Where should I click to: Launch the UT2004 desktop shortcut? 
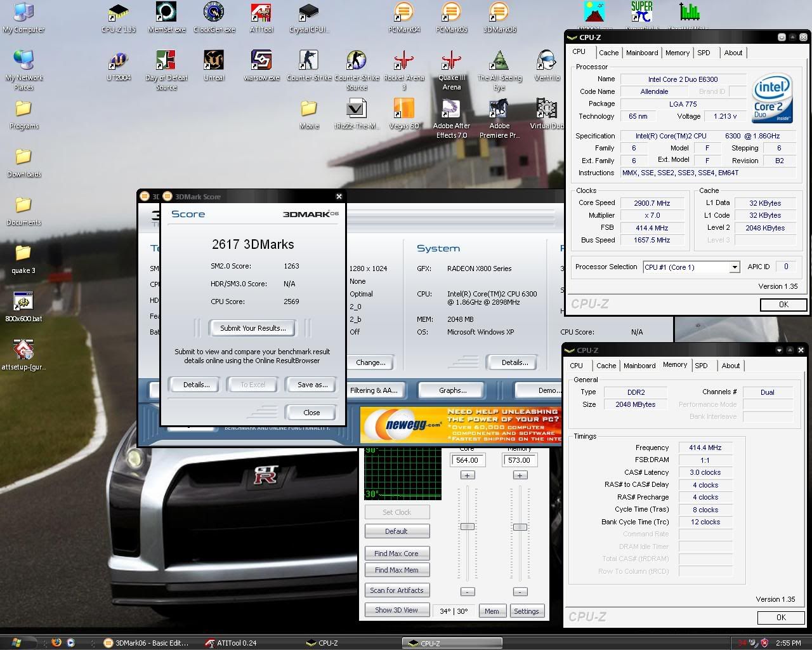coord(119,66)
